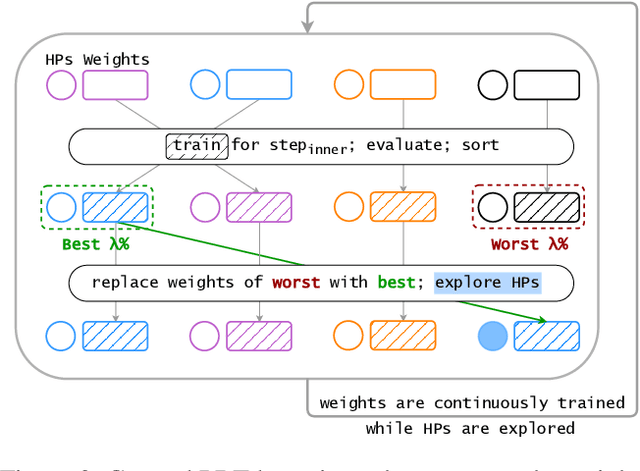The height and width of the screenshot is (471, 640).
Task: Select the red word 'worst' in replace bar
Action: click(x=295, y=282)
